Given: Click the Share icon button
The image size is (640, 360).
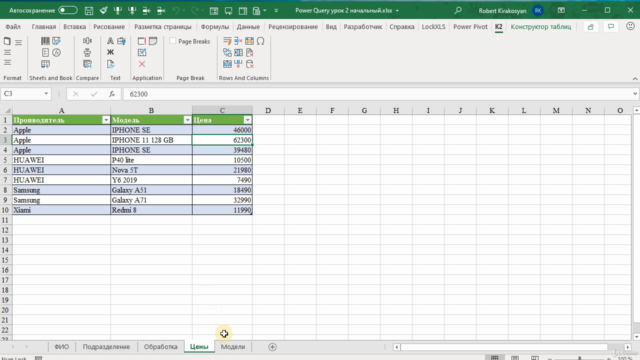Looking at the screenshot, I should point(591,27).
